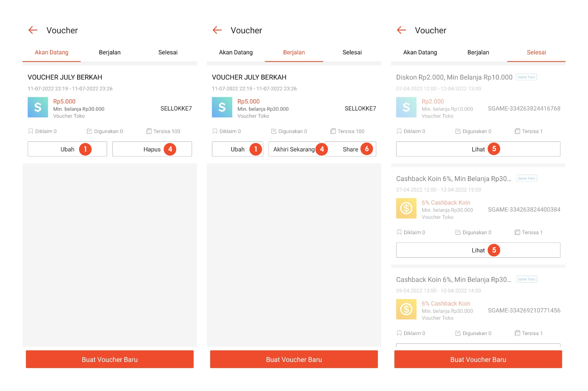Click back arrow in Akan Datang screen
This screenshot has height=391, width=588.
point(33,30)
